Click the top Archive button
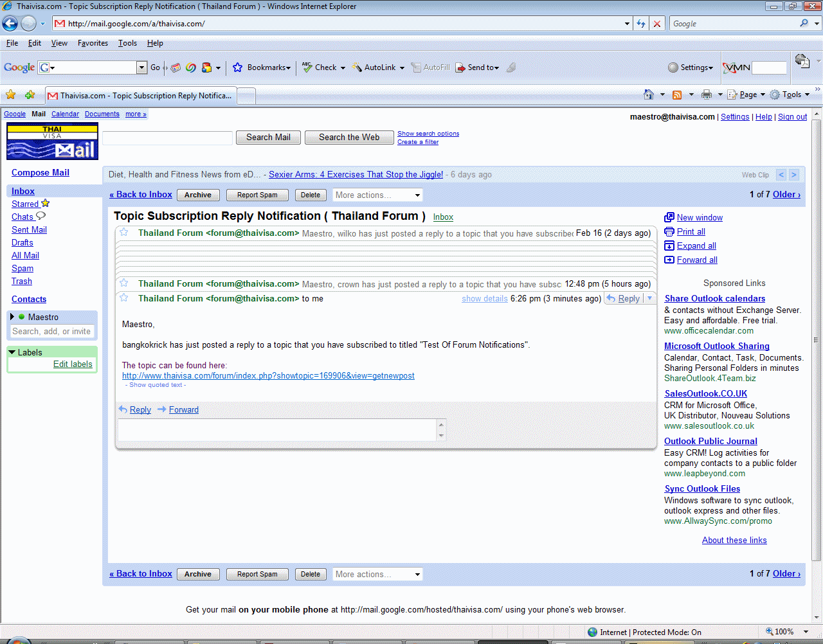 [198, 195]
